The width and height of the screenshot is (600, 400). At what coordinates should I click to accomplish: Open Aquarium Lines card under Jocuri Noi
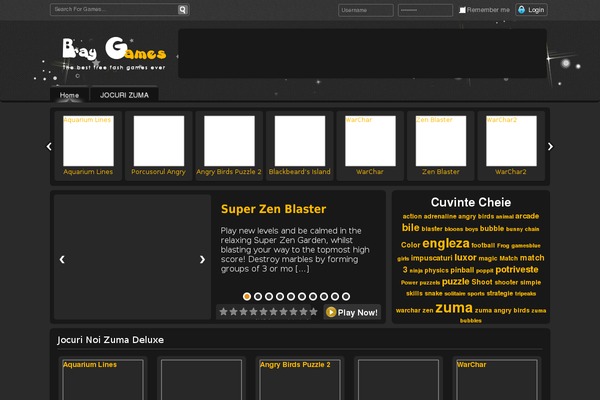click(x=103, y=379)
